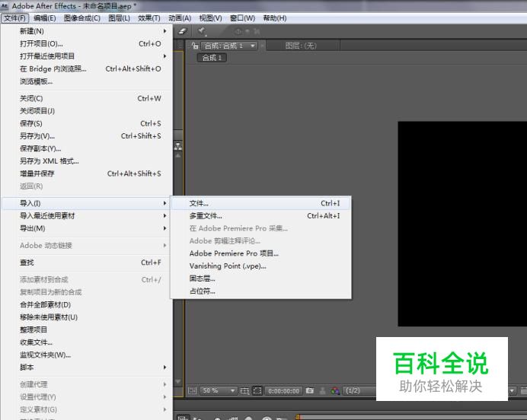Choose 合并全部素材(D) menu entry
This screenshot has height=420, width=527.
point(87,304)
